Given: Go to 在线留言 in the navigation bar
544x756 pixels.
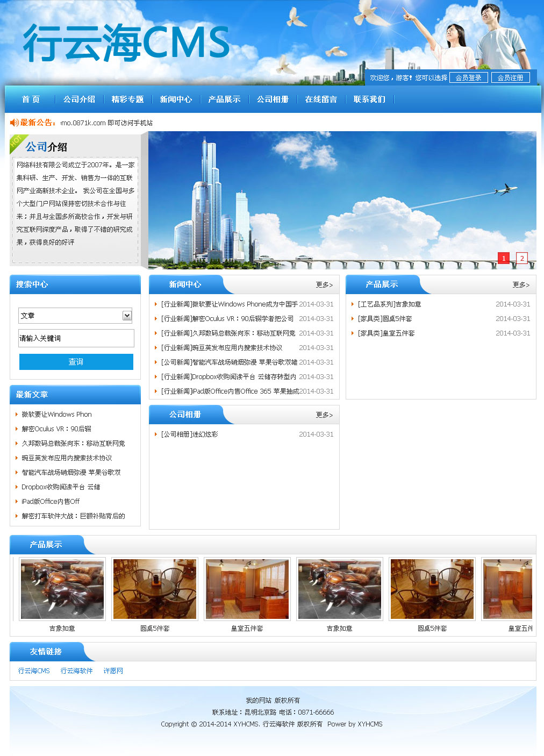Looking at the screenshot, I should 321,99.
